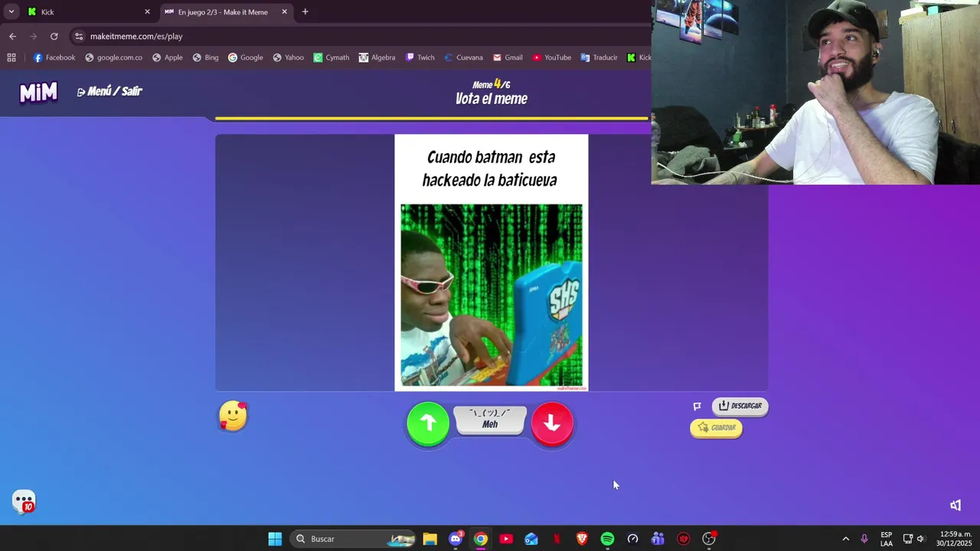The image size is (980, 551).
Task: Open YouTube app from the taskbar
Action: pos(506,539)
